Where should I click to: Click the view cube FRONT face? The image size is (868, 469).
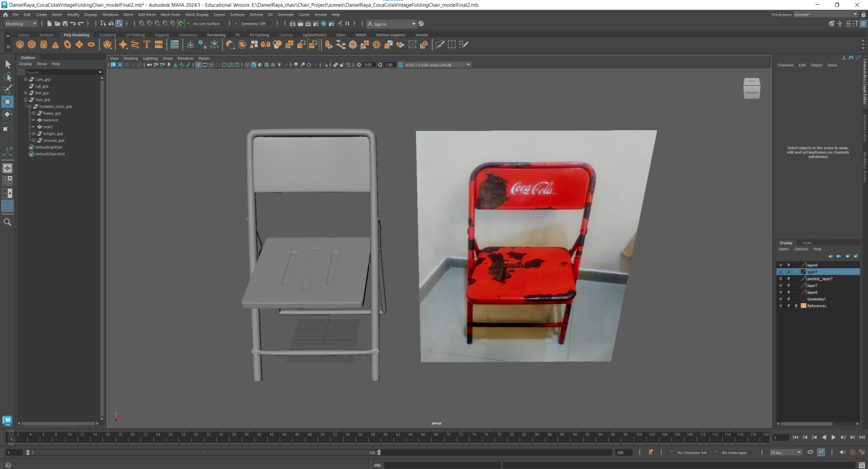pos(752,92)
